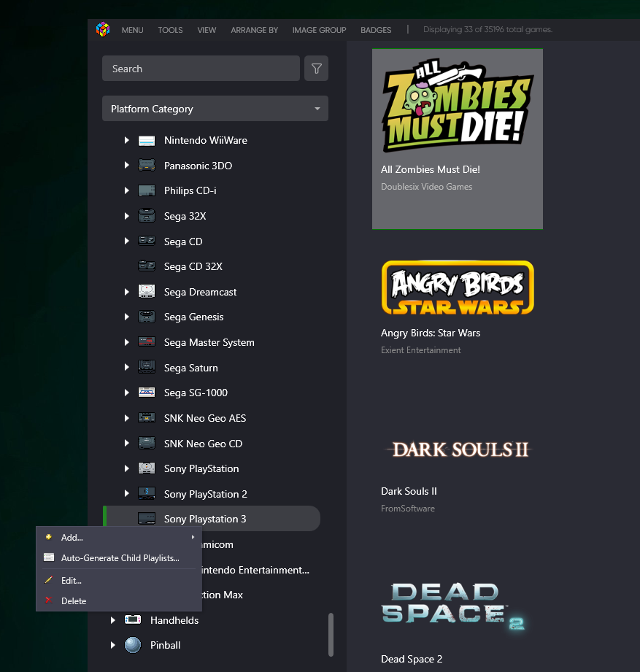640x672 pixels.
Task: Choose Add... from the context menu
Action: [119, 538]
